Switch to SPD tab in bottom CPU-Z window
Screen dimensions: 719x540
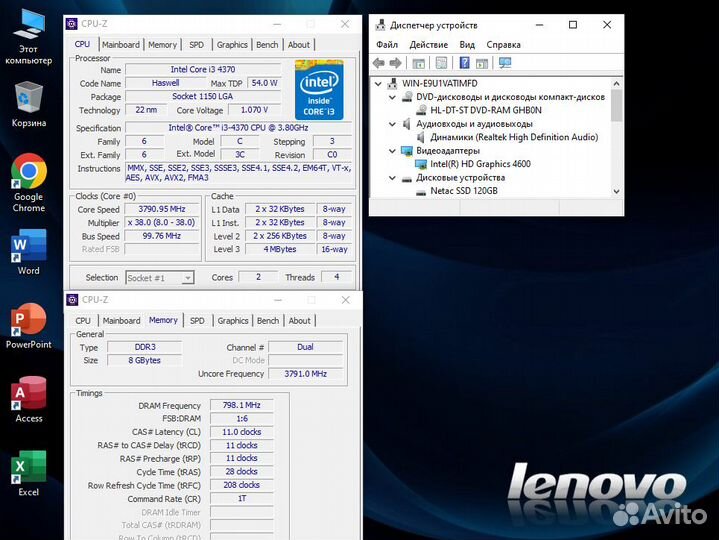coord(197,321)
